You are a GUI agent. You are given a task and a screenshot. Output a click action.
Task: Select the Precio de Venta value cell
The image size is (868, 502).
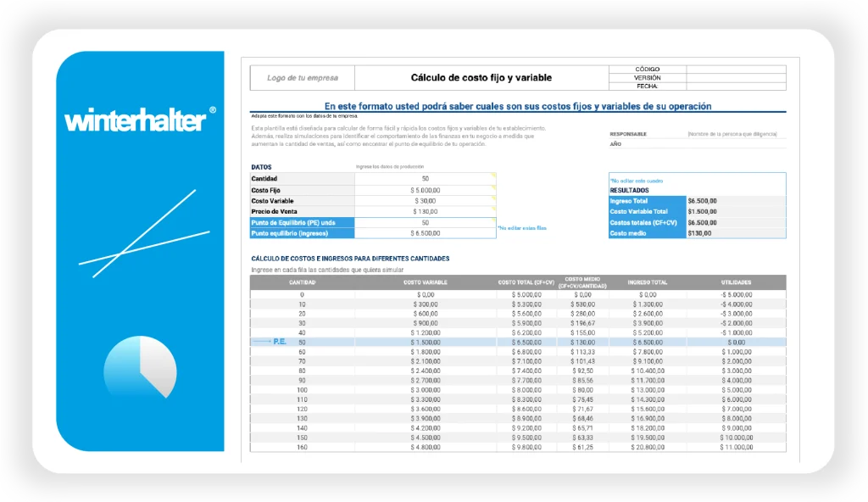click(x=426, y=211)
